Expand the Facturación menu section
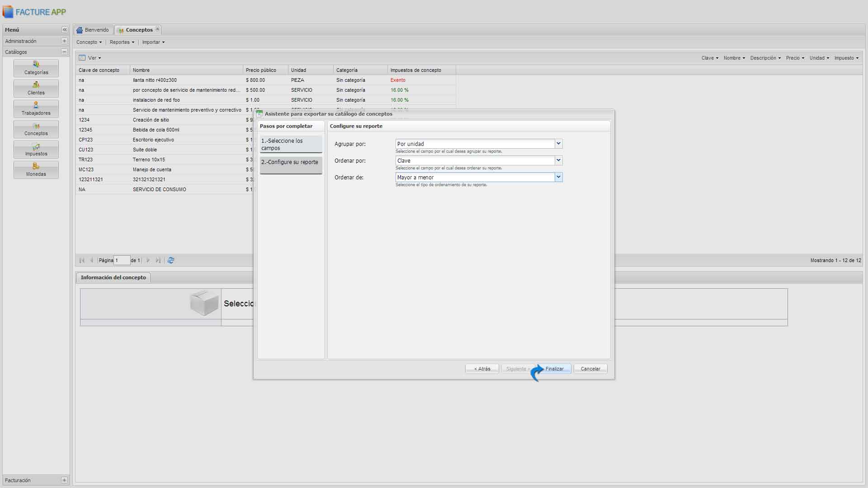The height and width of the screenshot is (488, 868). [x=64, y=480]
